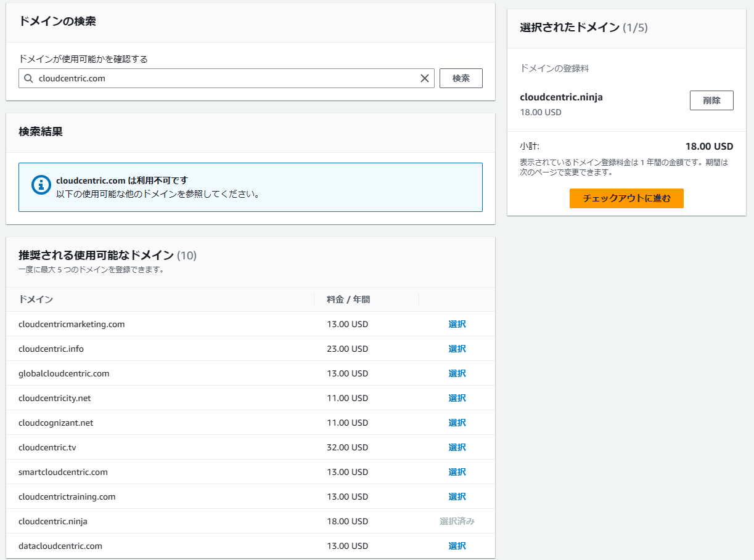Focus the domain search input containing cloudcentric.com
The width and height of the screenshot is (754, 560).
coord(226,78)
